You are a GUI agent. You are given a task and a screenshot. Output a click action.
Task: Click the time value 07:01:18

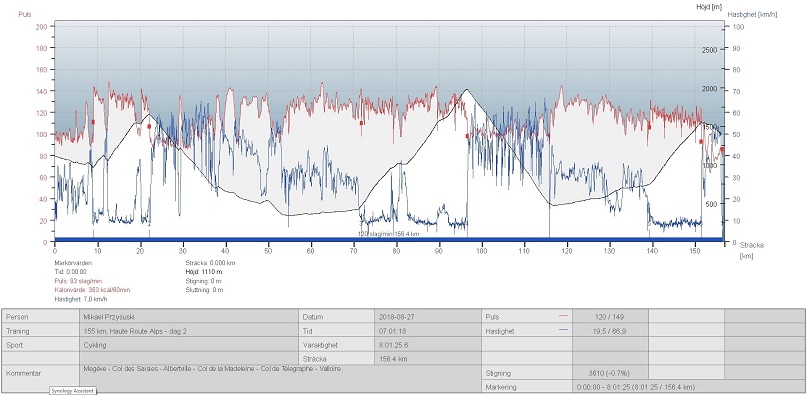pos(392,331)
